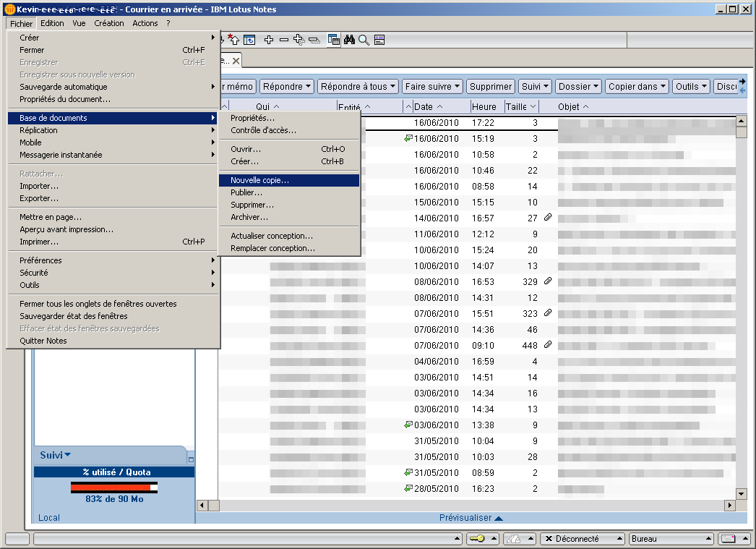
Task: Click the collapse all (stacked minus) icon
Action: tap(314, 40)
